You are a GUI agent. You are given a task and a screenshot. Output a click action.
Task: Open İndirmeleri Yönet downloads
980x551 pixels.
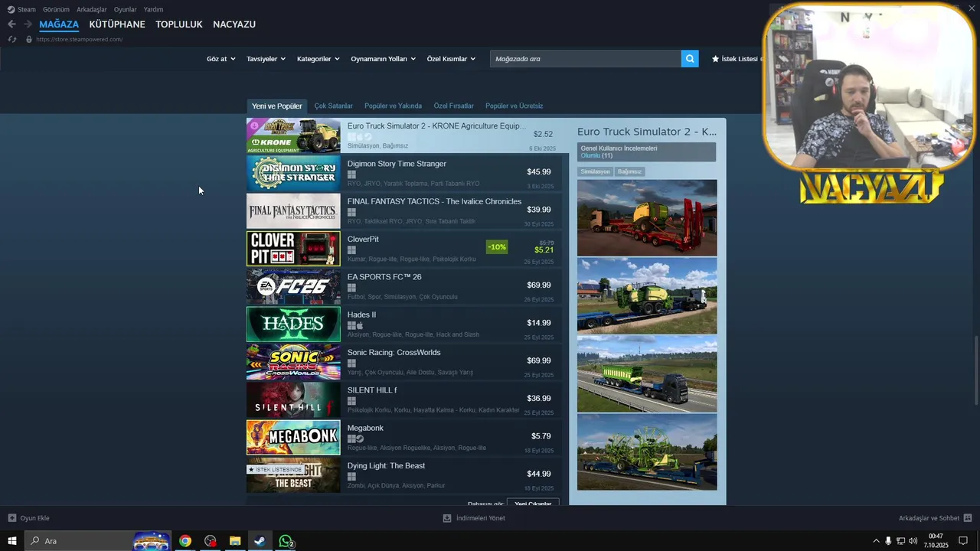474,518
